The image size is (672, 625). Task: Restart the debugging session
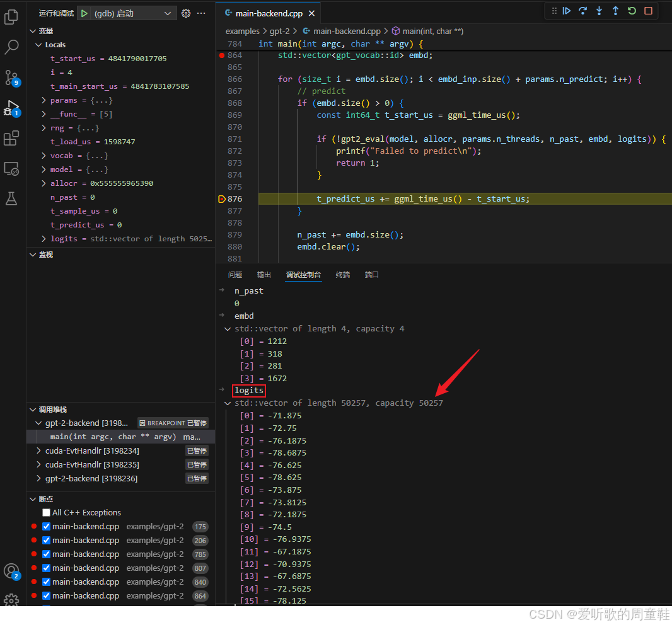pyautogui.click(x=632, y=11)
